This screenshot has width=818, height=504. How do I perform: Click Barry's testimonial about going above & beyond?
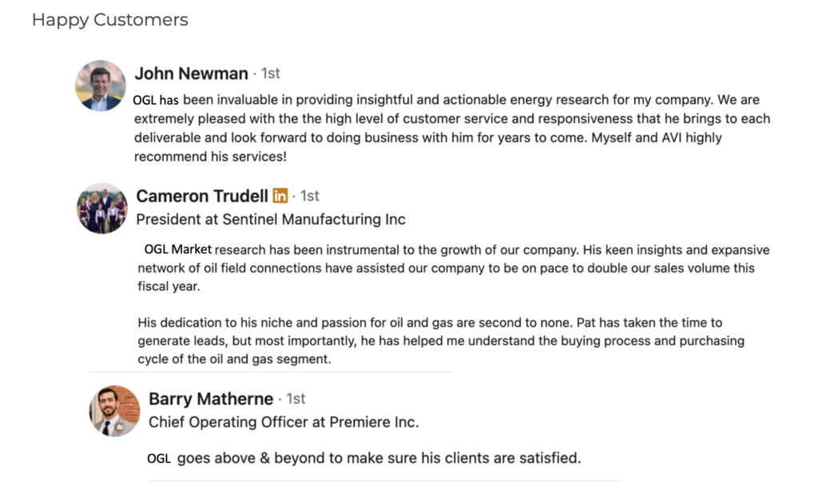click(363, 458)
